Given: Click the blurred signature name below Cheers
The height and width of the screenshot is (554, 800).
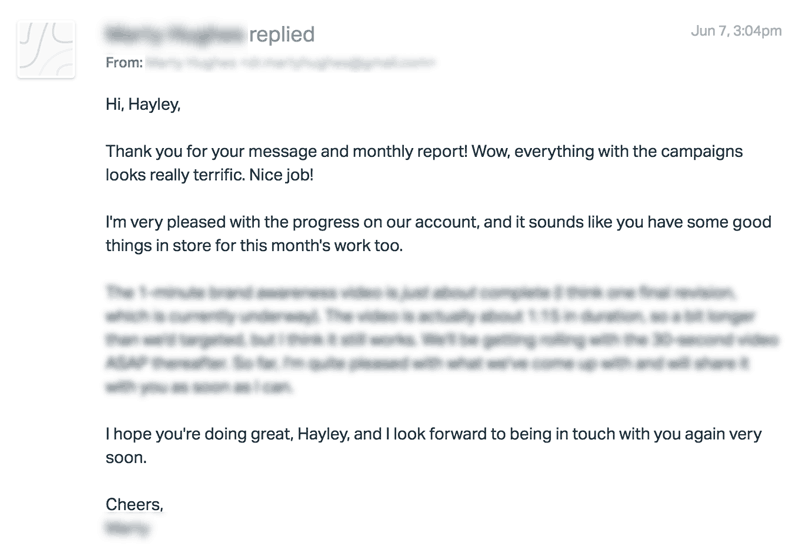Looking at the screenshot, I should [x=128, y=528].
